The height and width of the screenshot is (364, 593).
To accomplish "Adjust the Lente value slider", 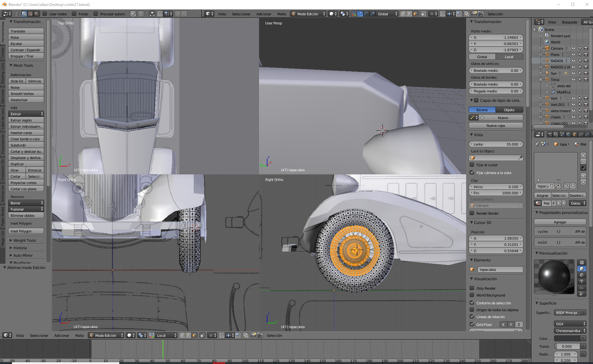I will [x=496, y=144].
